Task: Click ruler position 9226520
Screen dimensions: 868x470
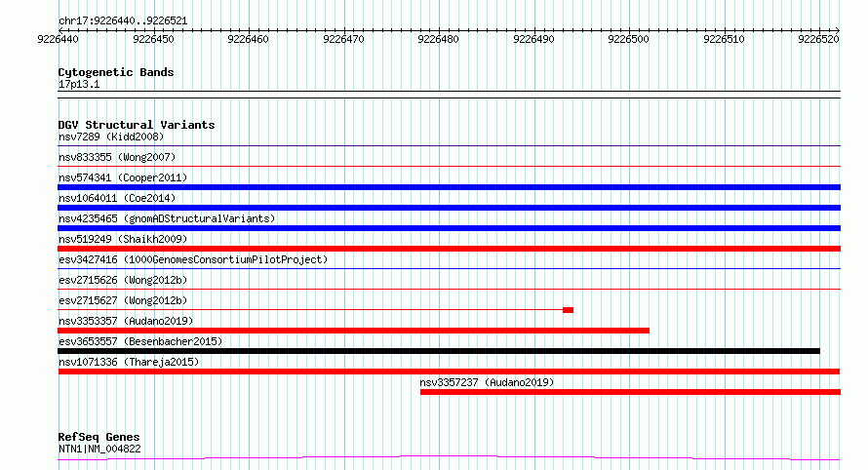Action: pos(818,39)
